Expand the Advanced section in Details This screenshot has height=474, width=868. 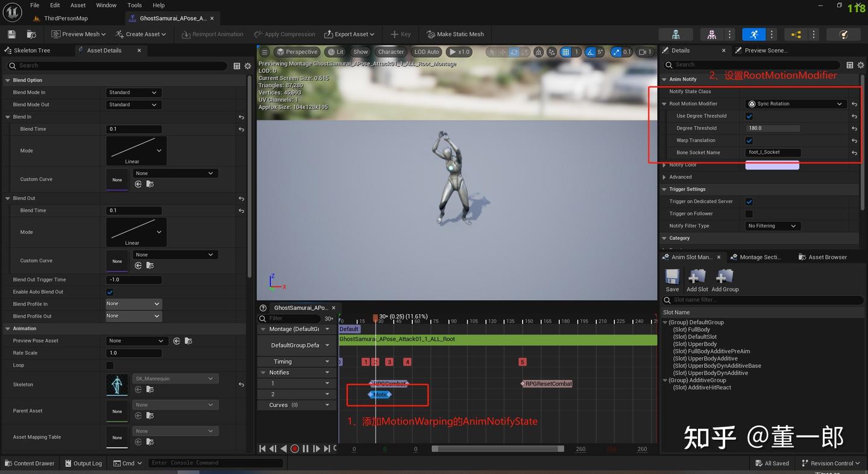click(x=681, y=177)
